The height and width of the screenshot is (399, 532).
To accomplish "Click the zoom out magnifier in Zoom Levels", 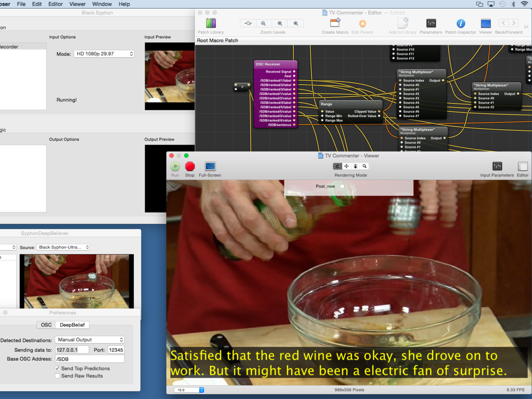I will click(263, 24).
